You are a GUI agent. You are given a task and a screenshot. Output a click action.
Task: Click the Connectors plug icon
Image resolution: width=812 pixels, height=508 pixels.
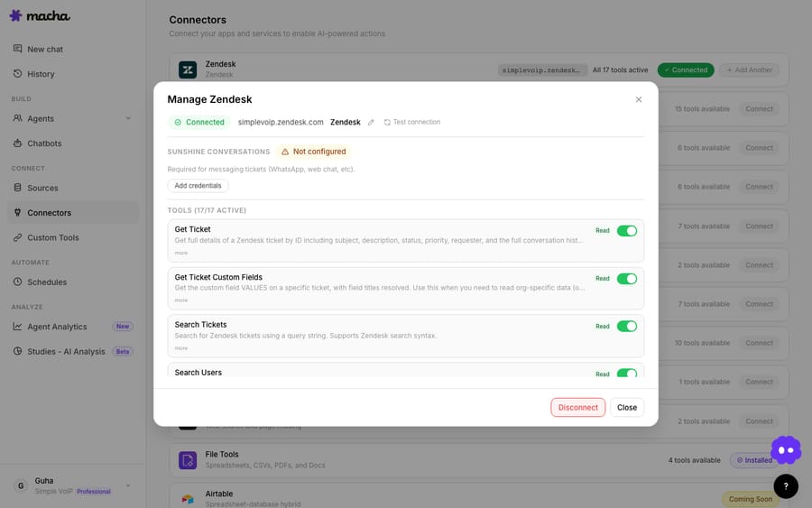click(18, 212)
